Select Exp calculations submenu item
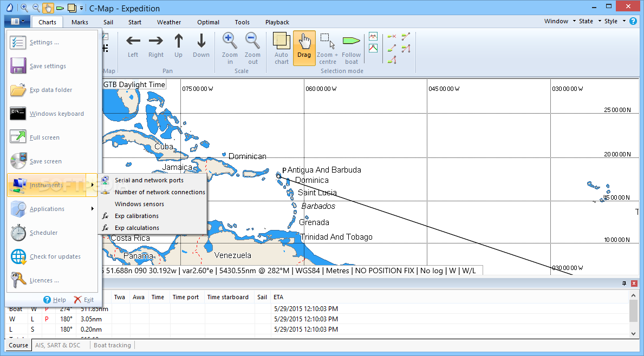Image resolution: width=644 pixels, height=356 pixels. coord(152,228)
